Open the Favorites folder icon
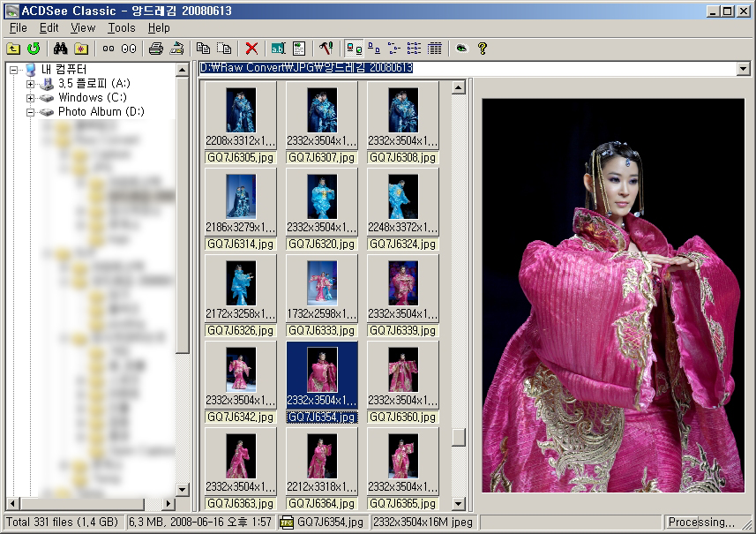The width and height of the screenshot is (756, 534). 80,49
